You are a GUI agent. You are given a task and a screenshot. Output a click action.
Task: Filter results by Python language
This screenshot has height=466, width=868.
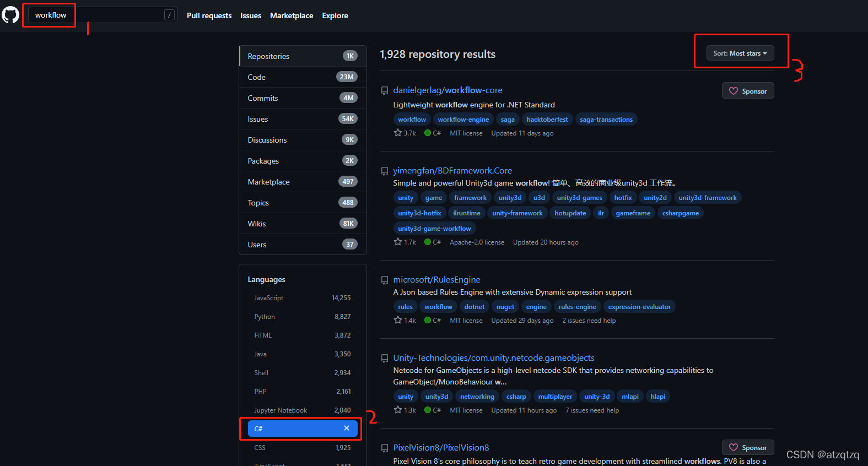point(303,317)
